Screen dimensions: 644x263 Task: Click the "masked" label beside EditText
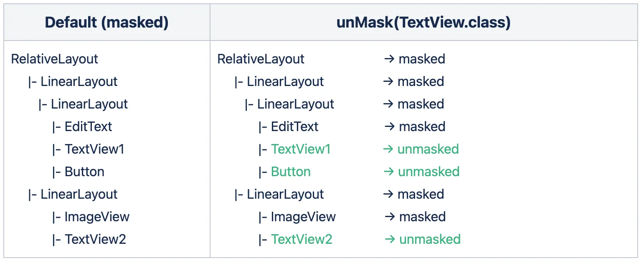pyautogui.click(x=422, y=126)
